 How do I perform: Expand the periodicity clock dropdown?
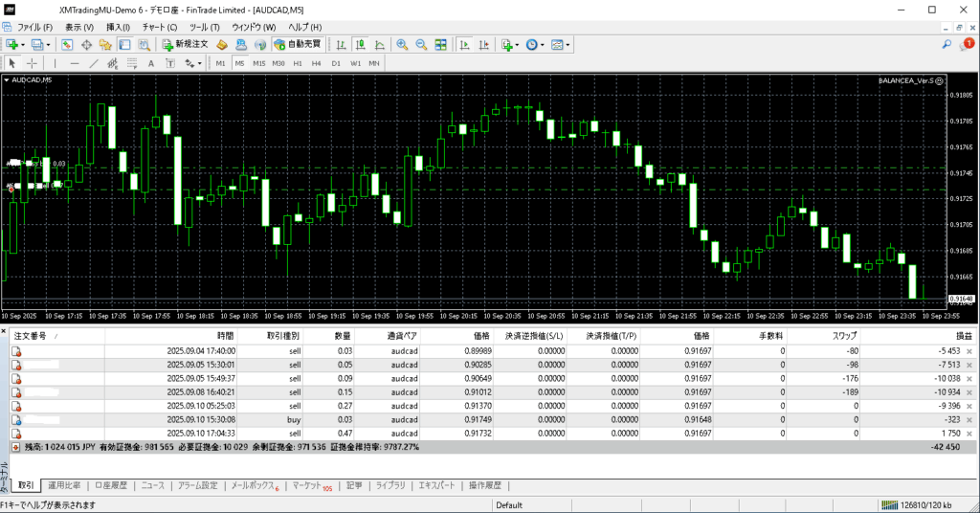(x=544, y=44)
